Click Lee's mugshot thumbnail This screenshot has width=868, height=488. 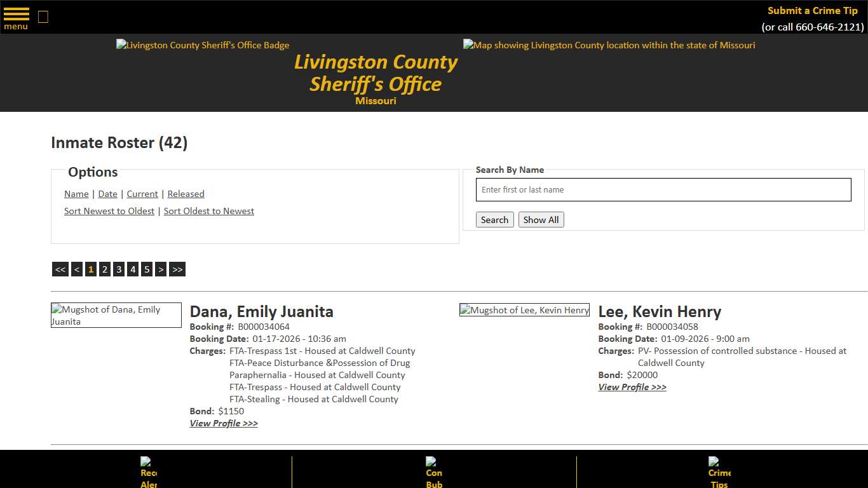coord(524,310)
